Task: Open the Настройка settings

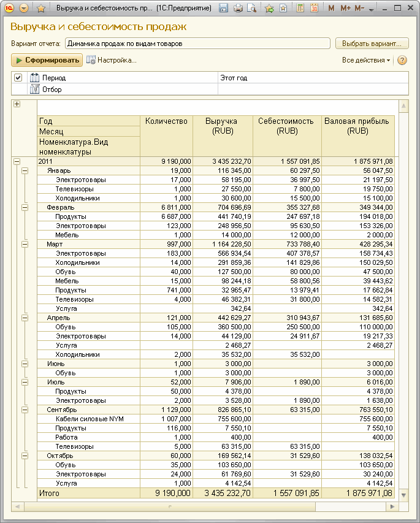Action: pos(112,60)
